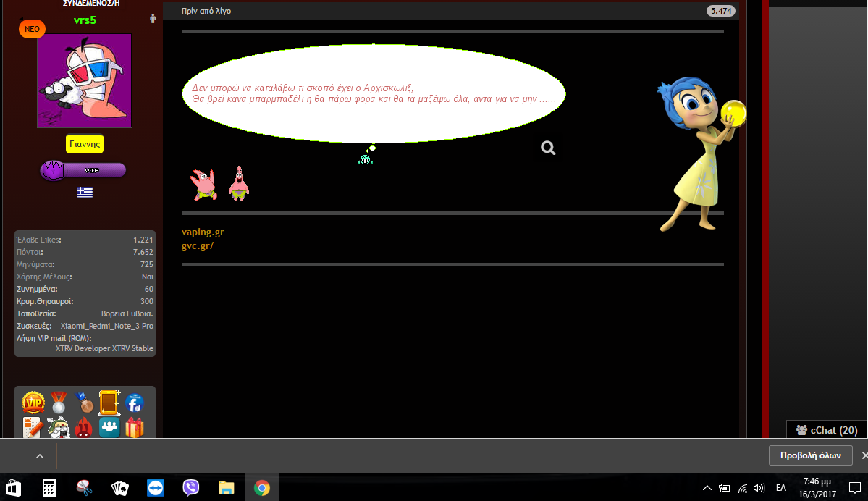Open Viber from the taskbar
Screen dimensions: 868x501
[x=192, y=488]
